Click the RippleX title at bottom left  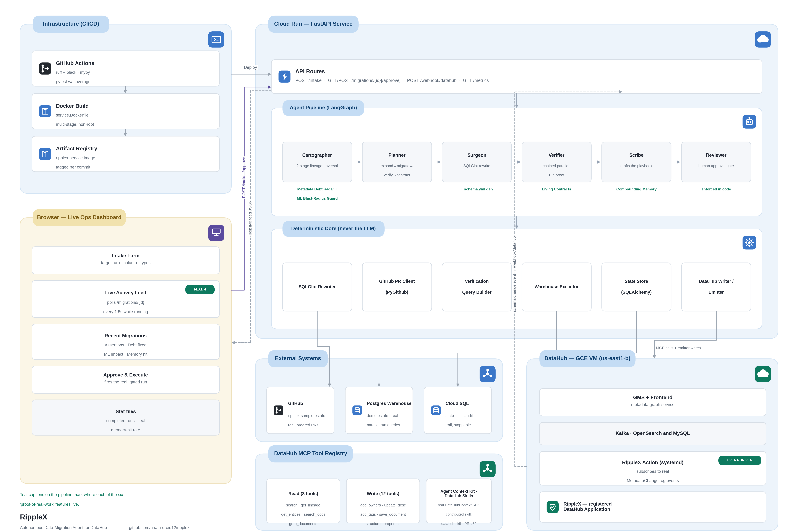[x=34, y=517]
